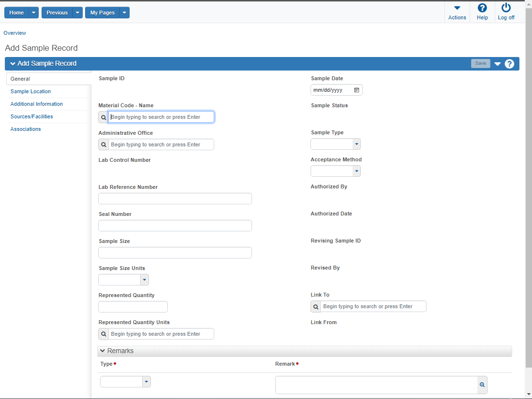The height and width of the screenshot is (399, 532).
Task: Click the Seal Number input field
Action: click(x=175, y=226)
